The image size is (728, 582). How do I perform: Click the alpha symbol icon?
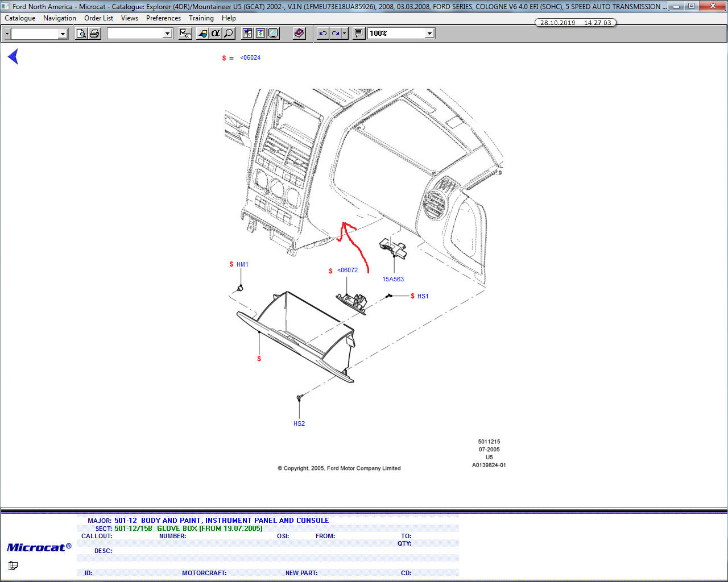click(216, 34)
